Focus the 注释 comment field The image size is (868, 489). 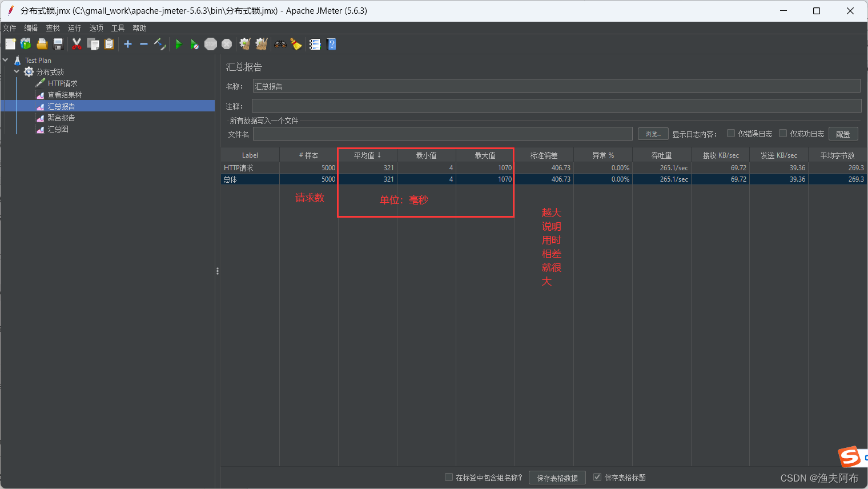[556, 106]
